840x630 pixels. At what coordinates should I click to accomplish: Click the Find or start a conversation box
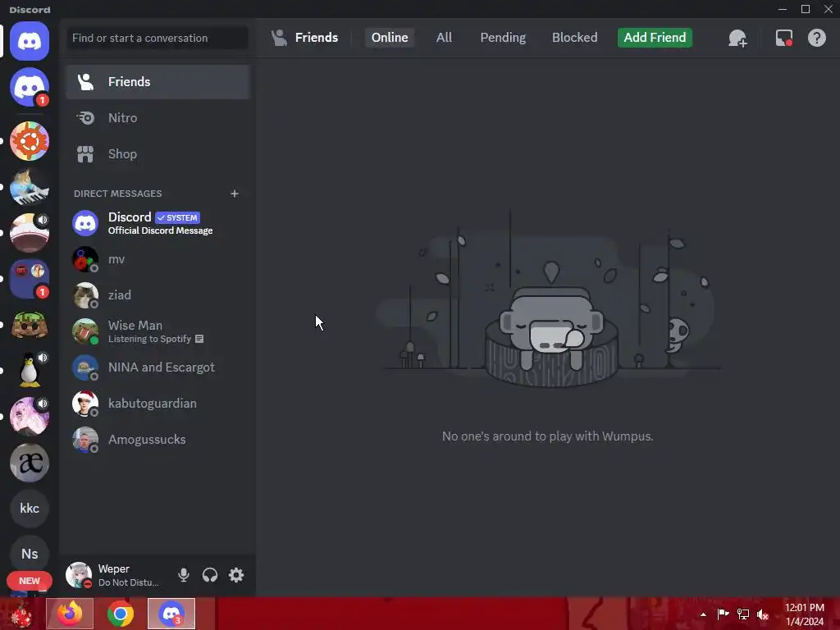pyautogui.click(x=157, y=38)
